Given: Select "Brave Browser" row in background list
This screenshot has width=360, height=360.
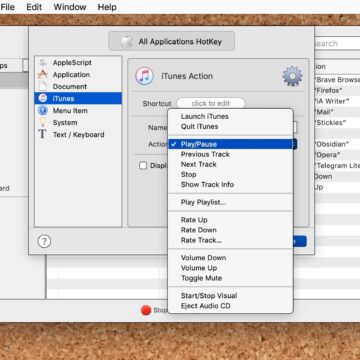Looking at the screenshot, I should [x=337, y=80].
